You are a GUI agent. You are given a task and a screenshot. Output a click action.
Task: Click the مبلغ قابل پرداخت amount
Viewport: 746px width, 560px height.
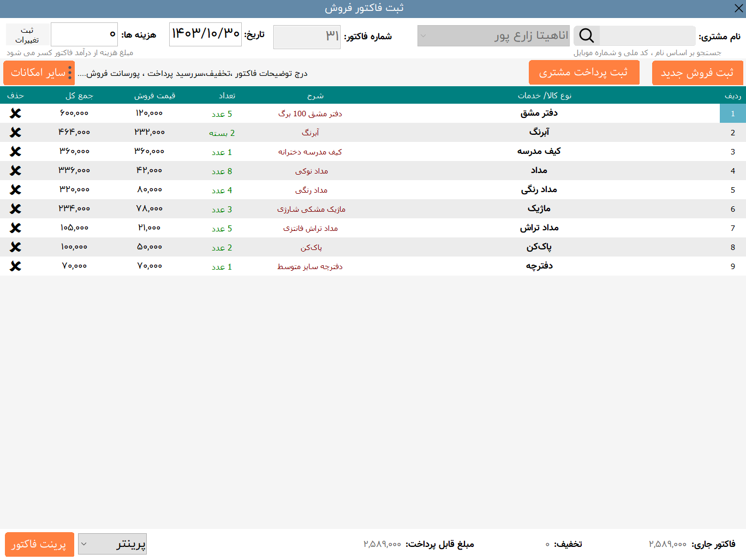(x=382, y=544)
